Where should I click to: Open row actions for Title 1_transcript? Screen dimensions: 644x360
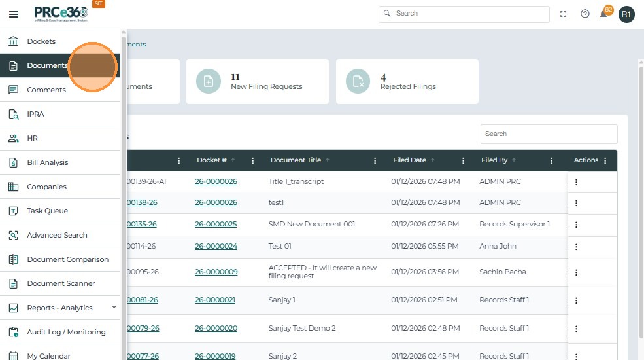tap(576, 182)
